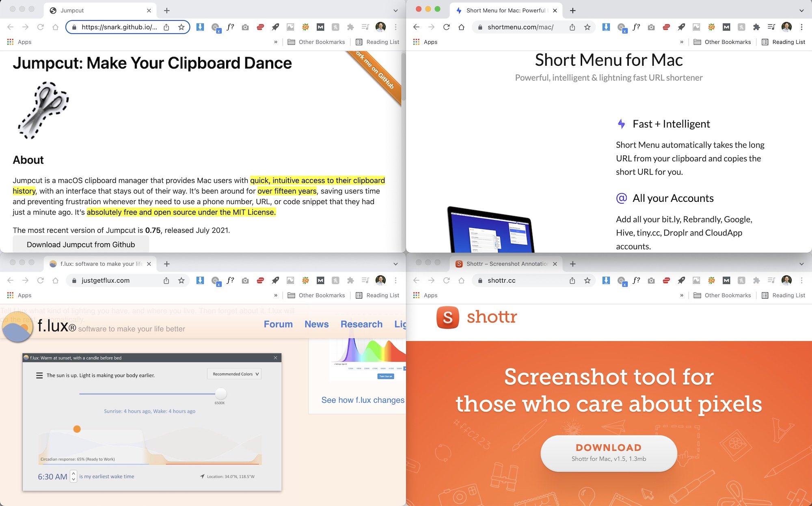Click f? font extension in Short Menu window

(x=636, y=27)
